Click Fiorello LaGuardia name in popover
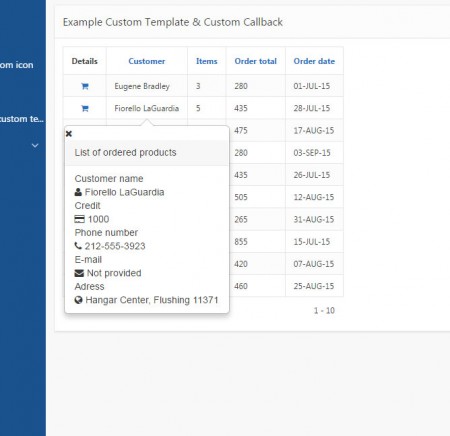 pyautogui.click(x=124, y=192)
